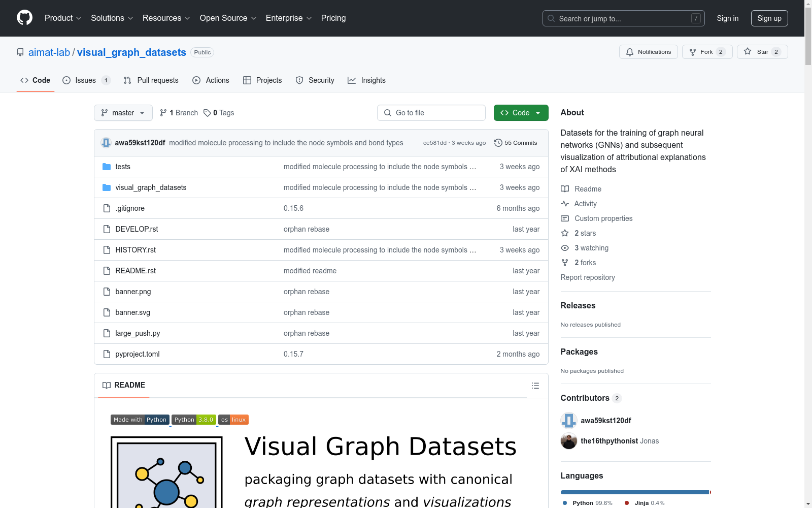
Task: Click the Activity pulse icon
Action: coord(565,204)
